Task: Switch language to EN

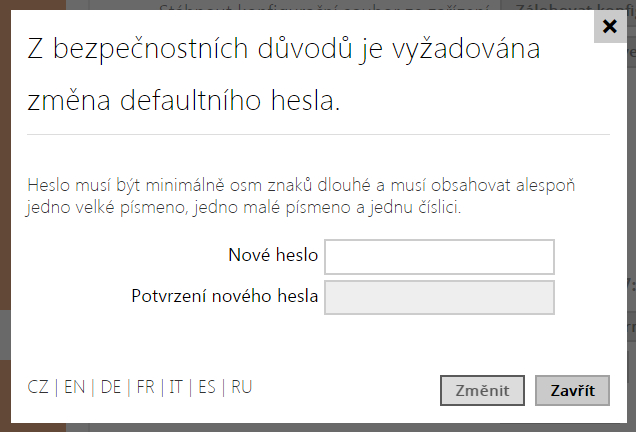Action: click(x=74, y=387)
